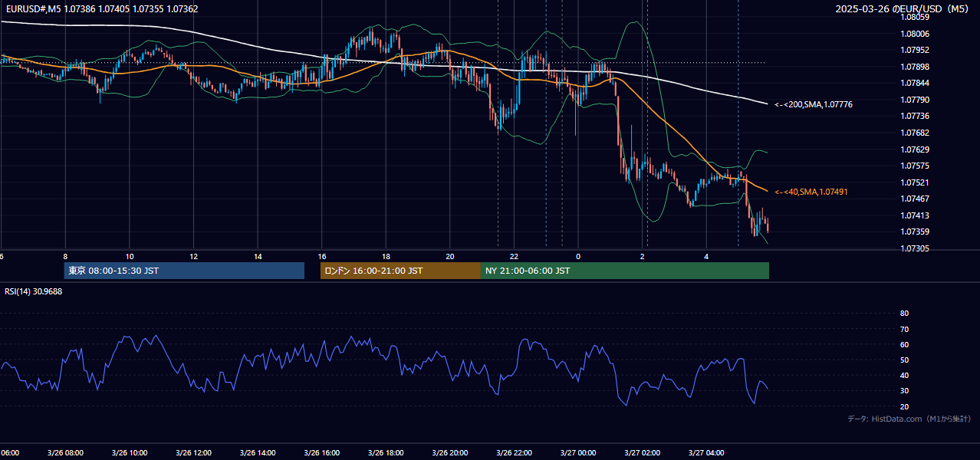This screenshot has height=460, width=980.
Task: Click price axis value 1.07359
Action: coord(915,232)
